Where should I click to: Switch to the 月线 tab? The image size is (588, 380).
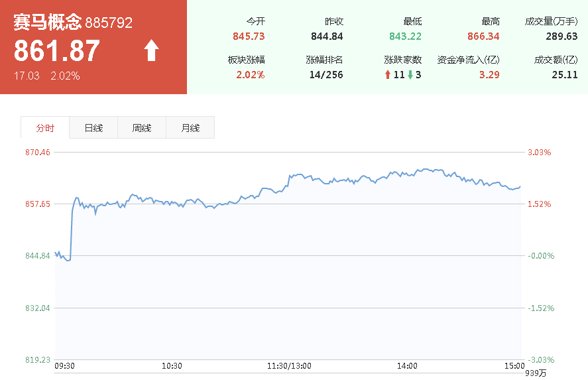coord(190,128)
